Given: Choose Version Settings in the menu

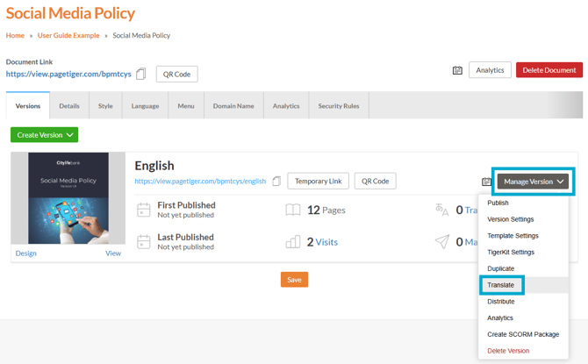Looking at the screenshot, I should point(524,219).
